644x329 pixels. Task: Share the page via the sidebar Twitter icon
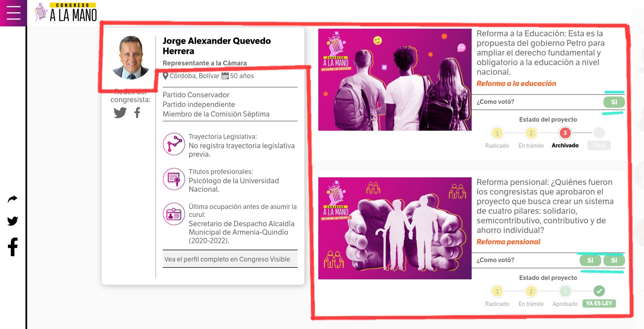click(12, 221)
